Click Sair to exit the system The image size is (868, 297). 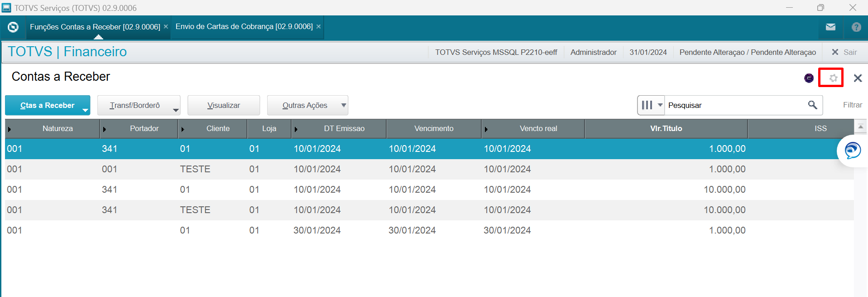click(844, 52)
